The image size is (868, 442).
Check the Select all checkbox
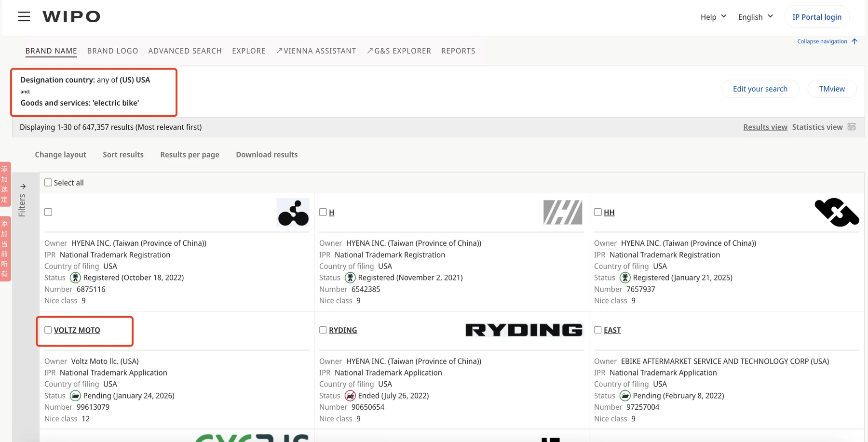tap(48, 183)
